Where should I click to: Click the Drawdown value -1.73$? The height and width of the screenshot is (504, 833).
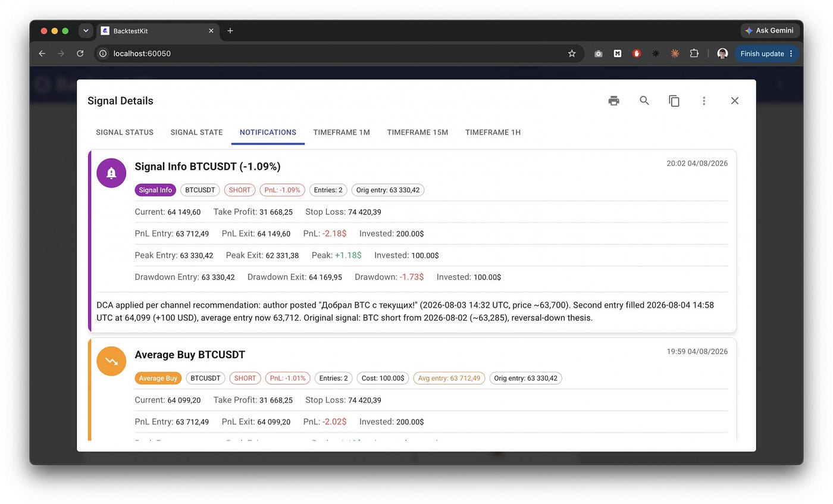click(x=412, y=277)
